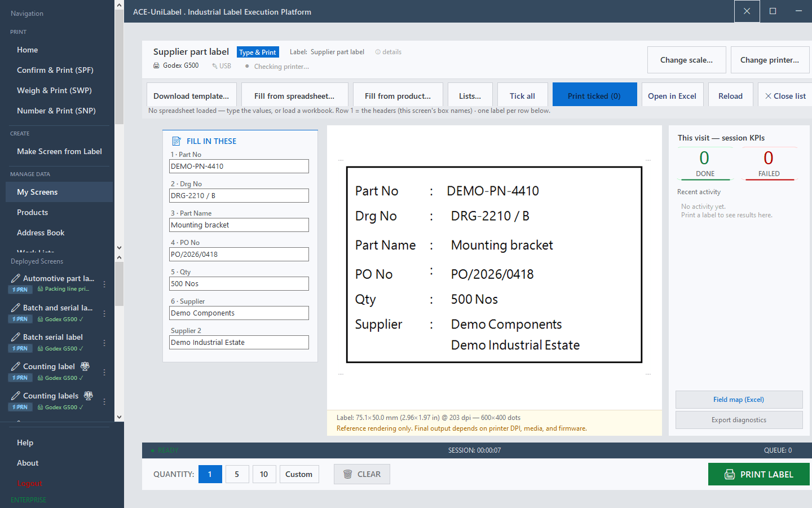Click the trash icon on the CLEAR button
Viewport: 812px width, 508px height.
tap(348, 474)
